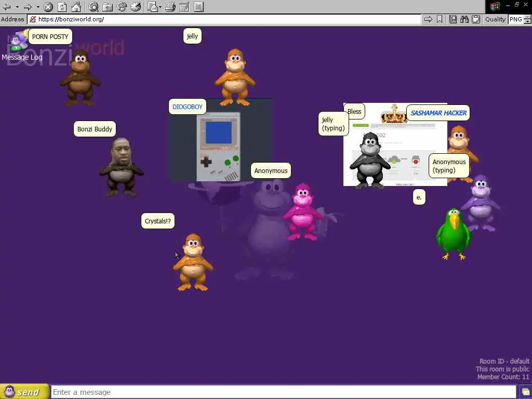
Task: Step the Quality PNG spinner down
Action: point(527,22)
